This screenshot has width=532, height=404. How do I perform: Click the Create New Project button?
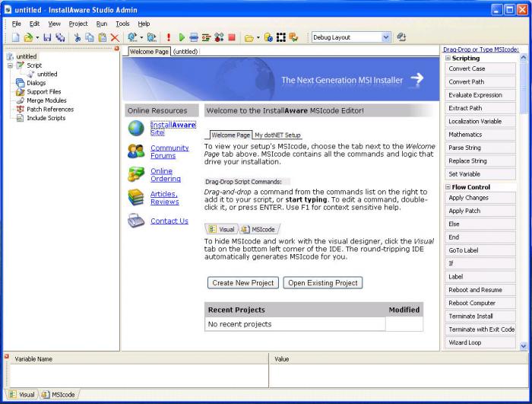tap(242, 283)
